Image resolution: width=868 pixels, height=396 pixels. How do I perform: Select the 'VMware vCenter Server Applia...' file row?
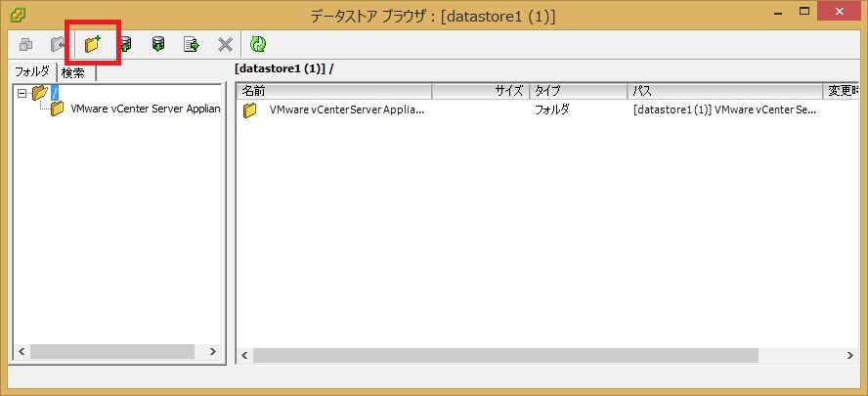coord(548,110)
